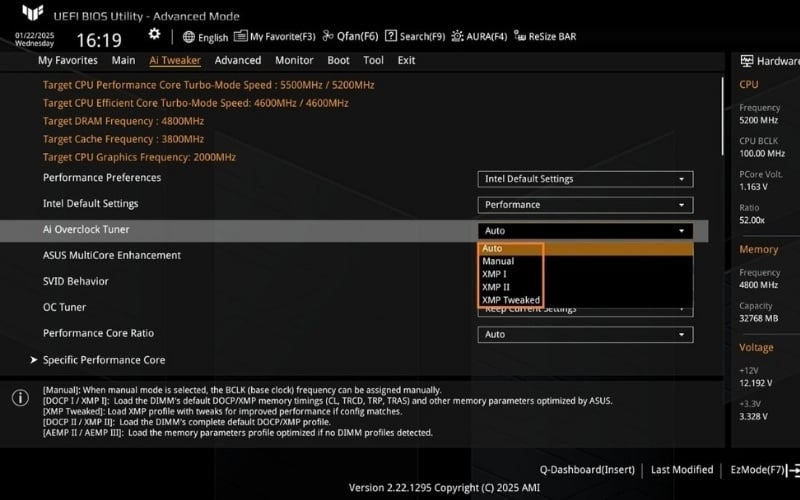Select Manual from Ai Overclock Tuner list
The width and height of the screenshot is (800, 500).
pyautogui.click(x=498, y=261)
